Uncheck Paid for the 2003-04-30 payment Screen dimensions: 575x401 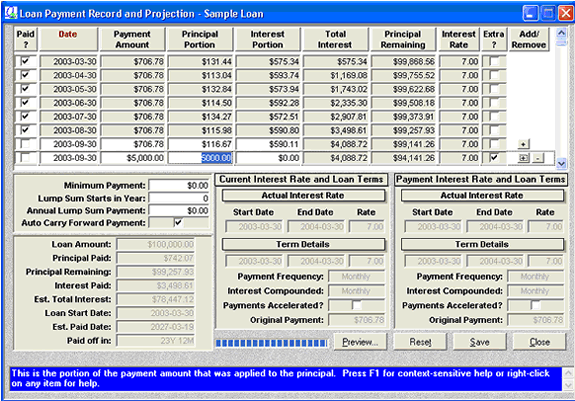point(25,75)
